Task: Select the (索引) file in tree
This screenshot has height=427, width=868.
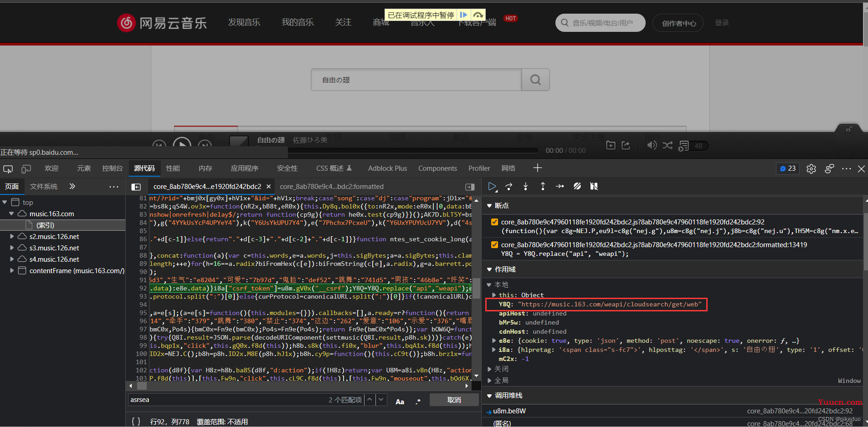Action: (x=46, y=225)
